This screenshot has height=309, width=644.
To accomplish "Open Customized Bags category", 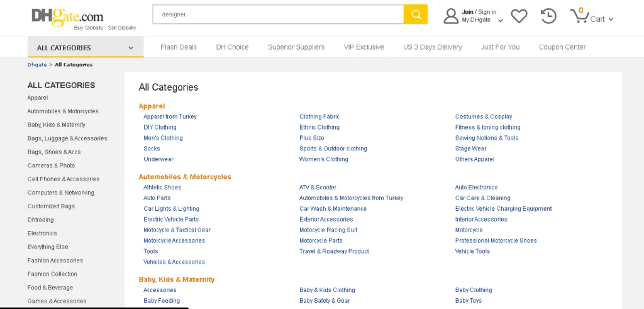I will [52, 206].
